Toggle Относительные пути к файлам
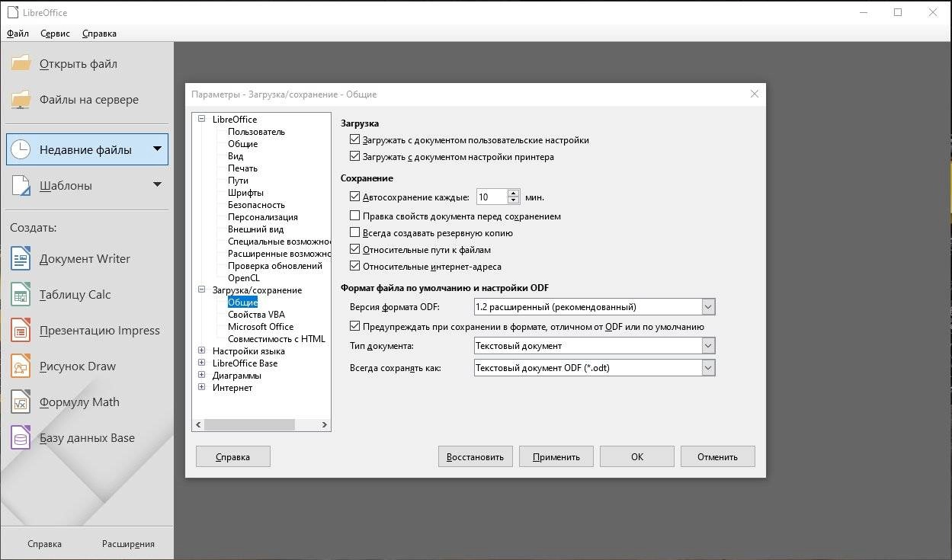 click(354, 250)
